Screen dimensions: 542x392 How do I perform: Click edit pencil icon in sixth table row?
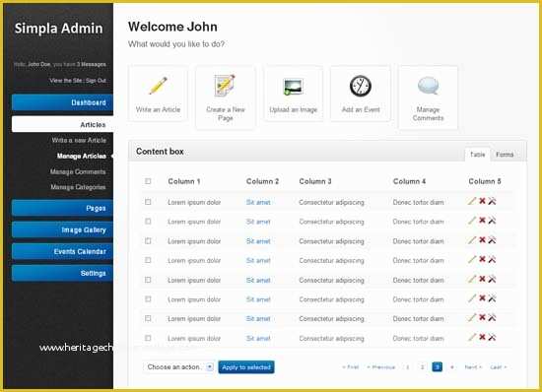click(472, 298)
